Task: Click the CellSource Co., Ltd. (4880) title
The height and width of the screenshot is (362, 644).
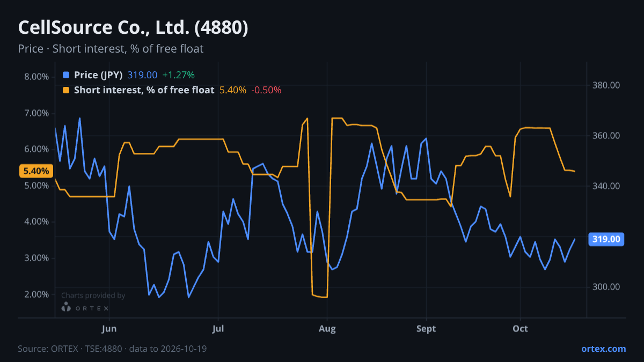Action: click(x=133, y=28)
